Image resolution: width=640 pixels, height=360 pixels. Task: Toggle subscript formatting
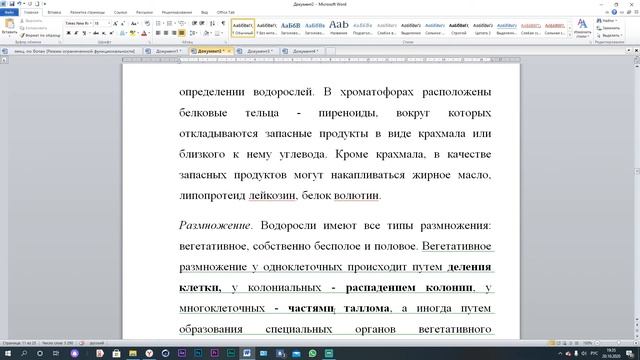tap(104, 33)
